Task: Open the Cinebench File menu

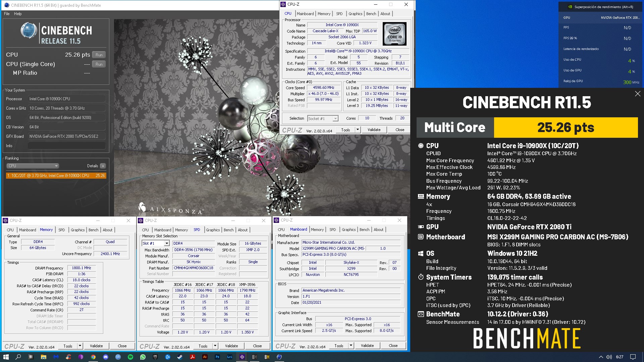Action: (7, 14)
